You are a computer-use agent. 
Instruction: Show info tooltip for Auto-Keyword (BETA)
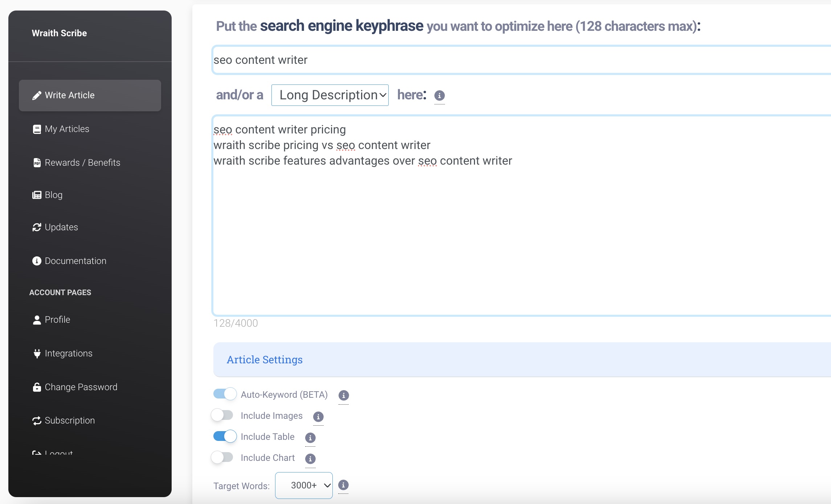coord(344,395)
